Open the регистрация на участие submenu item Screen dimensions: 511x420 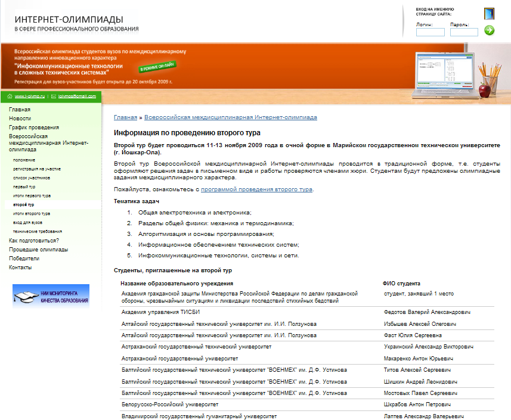pyautogui.click(x=37, y=169)
